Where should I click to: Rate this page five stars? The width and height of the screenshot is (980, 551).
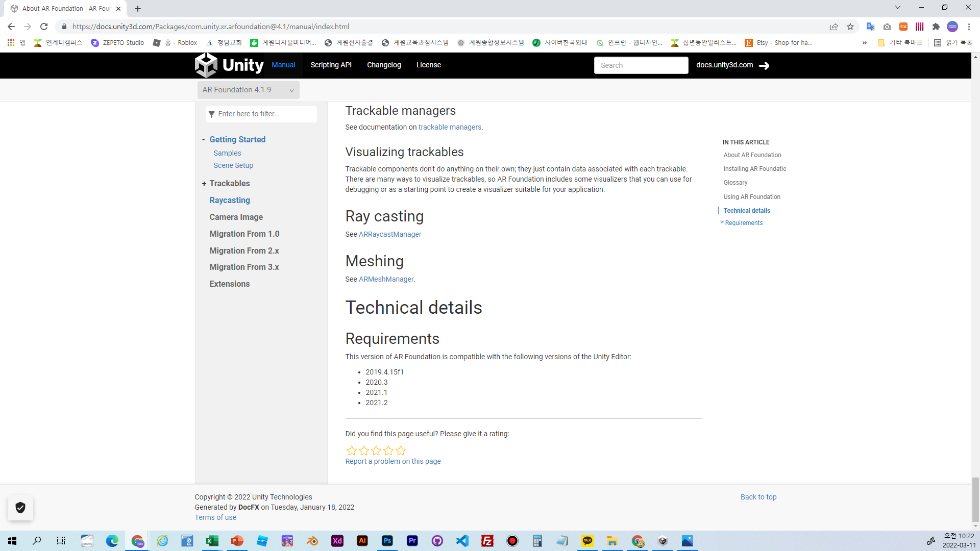[401, 450]
